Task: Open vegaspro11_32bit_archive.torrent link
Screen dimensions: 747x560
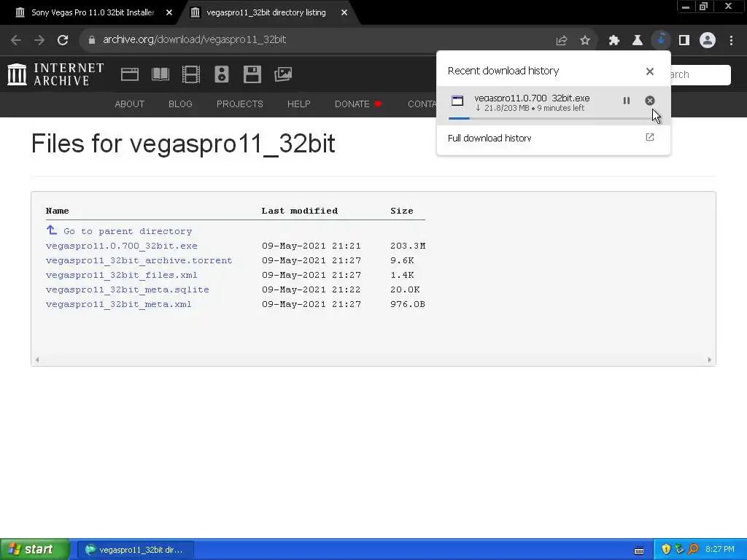Action: (139, 260)
